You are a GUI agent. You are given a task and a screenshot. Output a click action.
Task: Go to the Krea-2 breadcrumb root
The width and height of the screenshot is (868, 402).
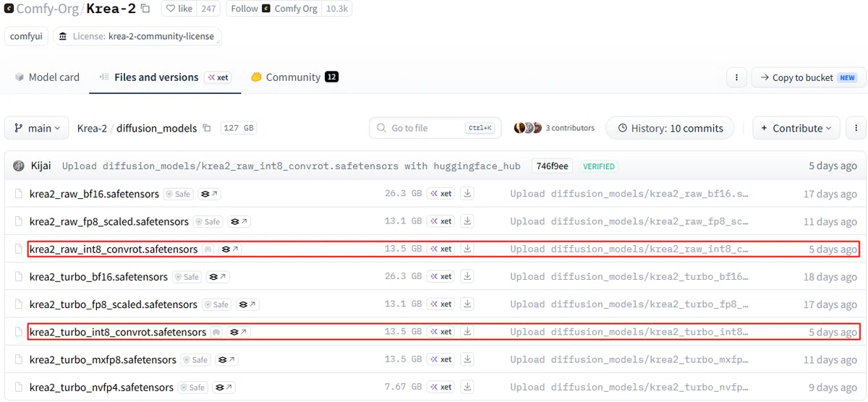(x=92, y=128)
